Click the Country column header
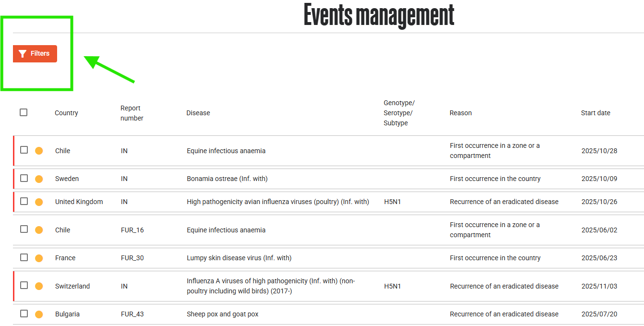Viewport: 644px width, 326px height. [66, 113]
